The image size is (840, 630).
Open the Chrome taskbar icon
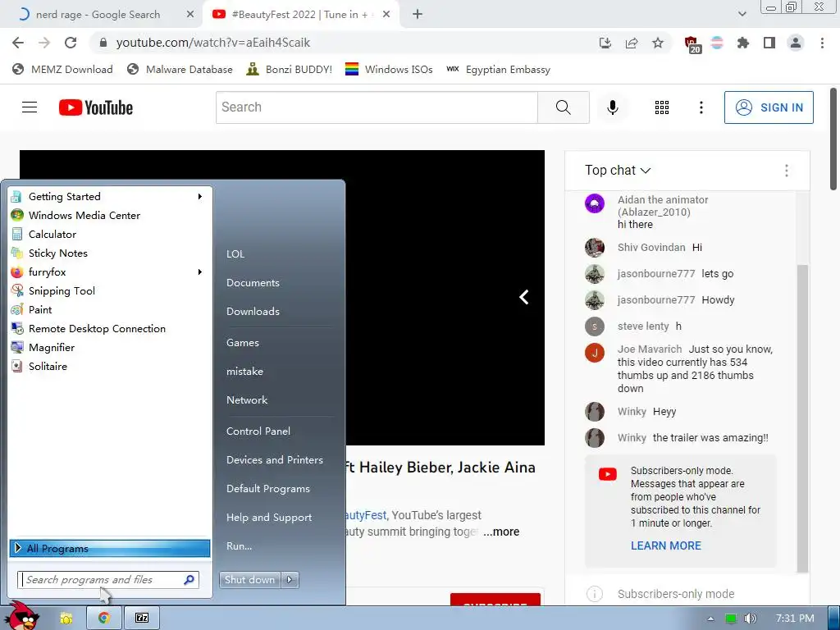(x=104, y=618)
